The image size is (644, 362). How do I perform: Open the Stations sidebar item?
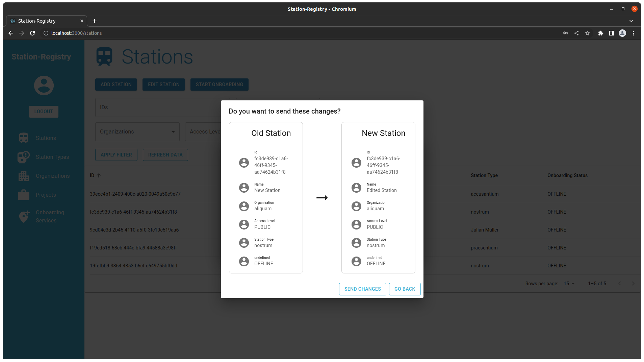pos(44,138)
